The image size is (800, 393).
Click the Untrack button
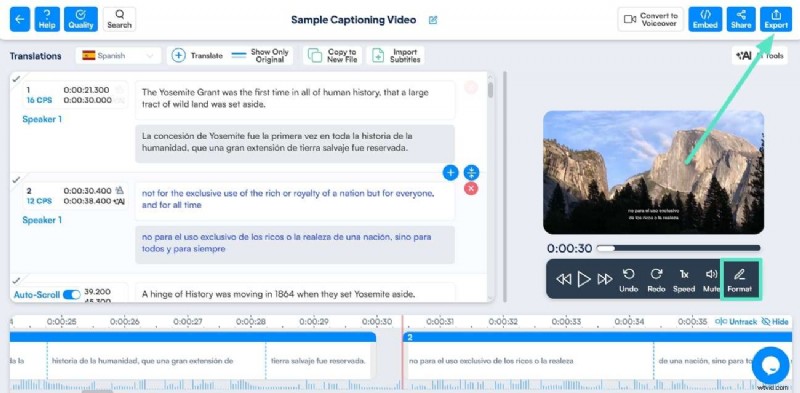736,322
